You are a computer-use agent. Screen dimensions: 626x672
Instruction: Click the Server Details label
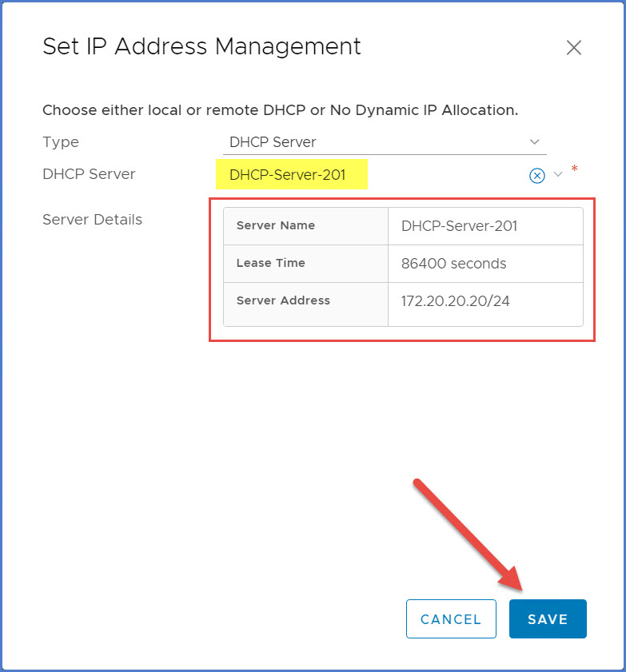[92, 219]
